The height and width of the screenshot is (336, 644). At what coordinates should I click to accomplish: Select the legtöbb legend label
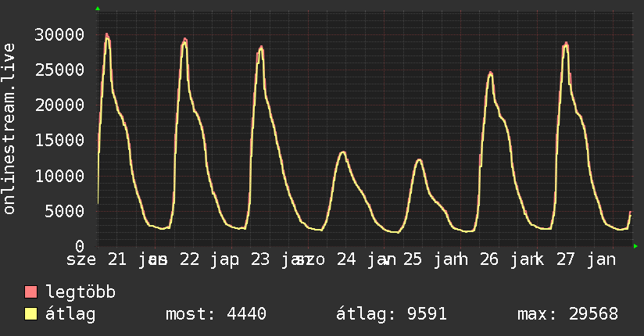(80, 291)
